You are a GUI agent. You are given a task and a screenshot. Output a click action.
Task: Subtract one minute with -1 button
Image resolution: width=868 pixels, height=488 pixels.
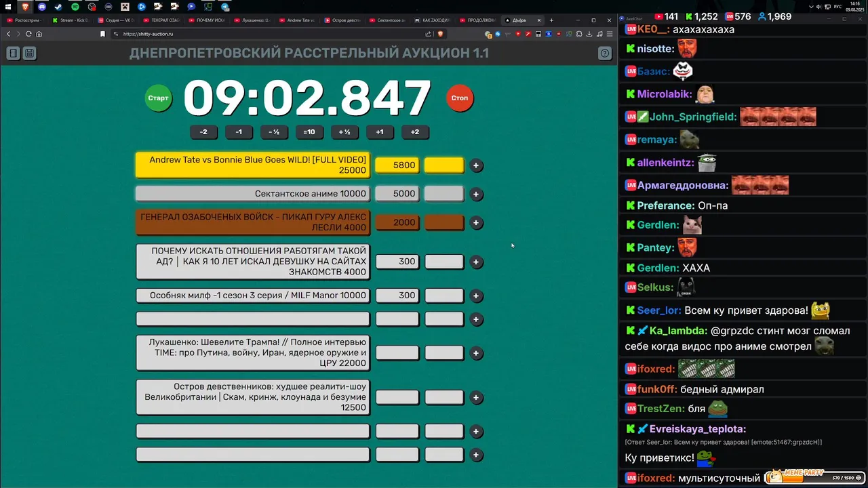click(239, 132)
